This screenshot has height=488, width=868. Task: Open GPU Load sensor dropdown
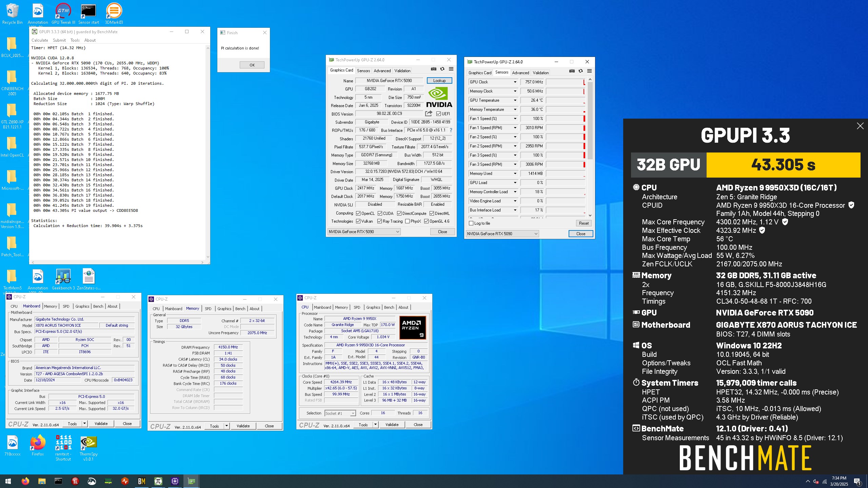[x=515, y=183]
